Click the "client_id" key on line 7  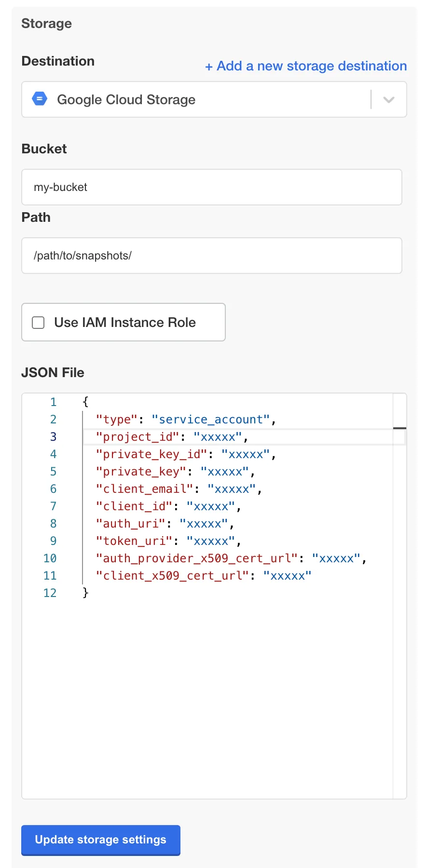tap(134, 506)
